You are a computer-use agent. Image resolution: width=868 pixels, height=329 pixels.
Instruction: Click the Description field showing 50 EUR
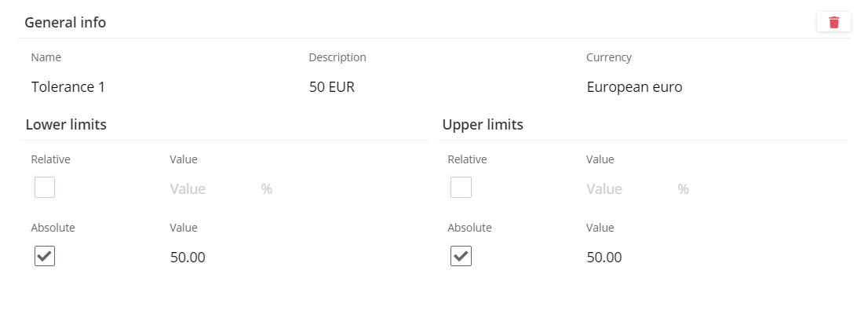coord(332,87)
